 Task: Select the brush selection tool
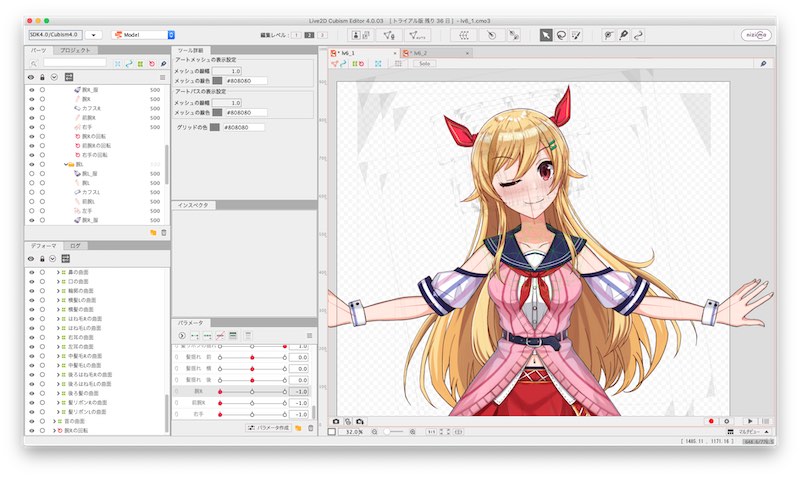576,35
